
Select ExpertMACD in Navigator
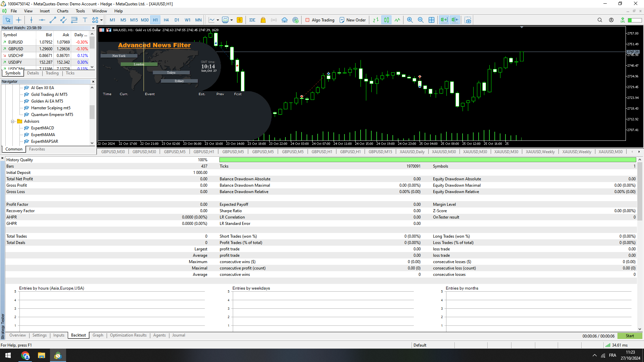[43, 128]
